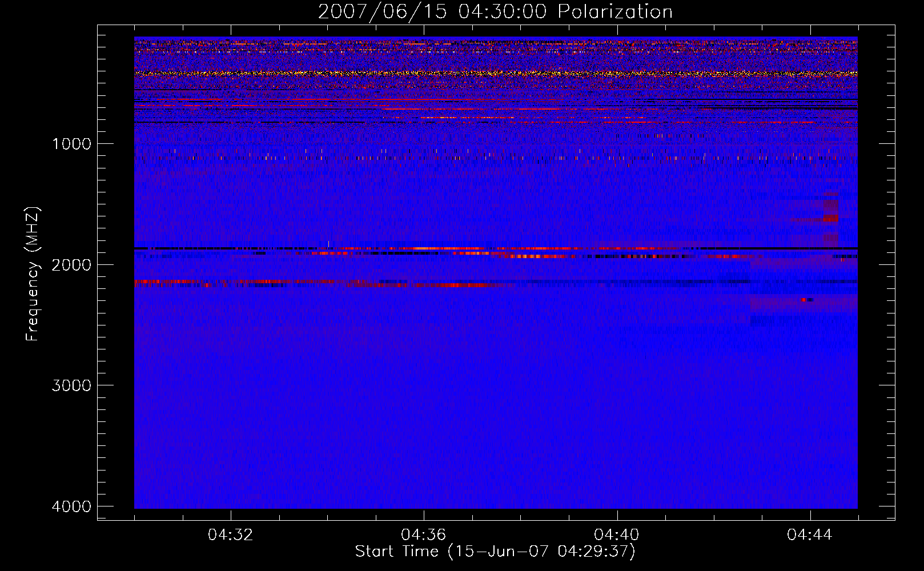Click the Start Time x-axis label

pos(495,552)
